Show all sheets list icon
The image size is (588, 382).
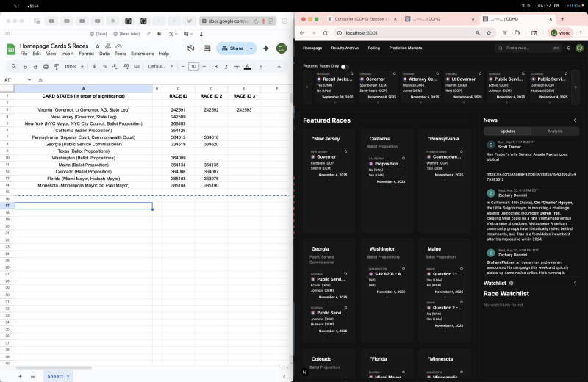(33, 376)
